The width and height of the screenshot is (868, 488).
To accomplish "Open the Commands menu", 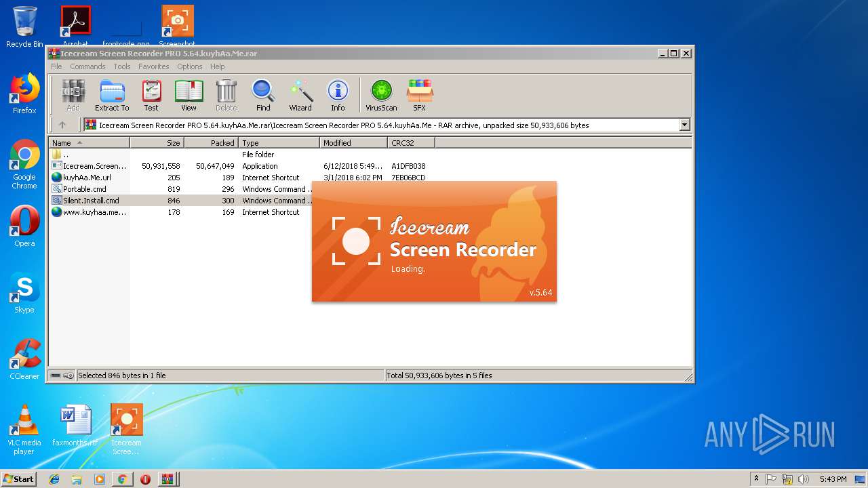I will point(87,66).
